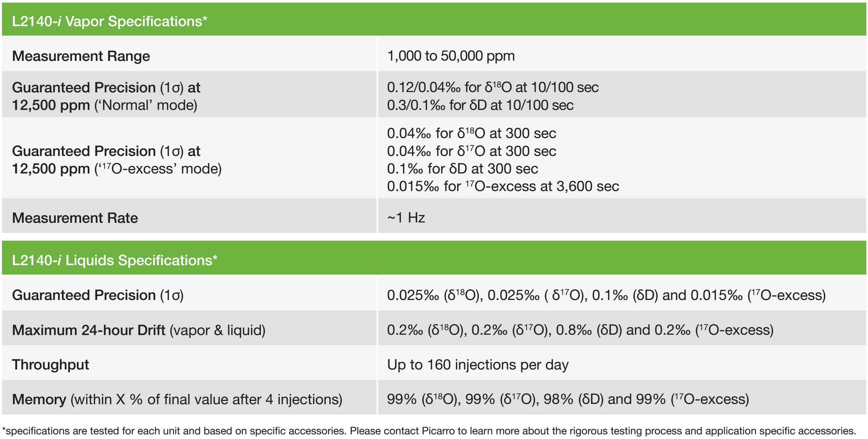Click the ~1 Hz value
The image size is (868, 439).
(406, 218)
